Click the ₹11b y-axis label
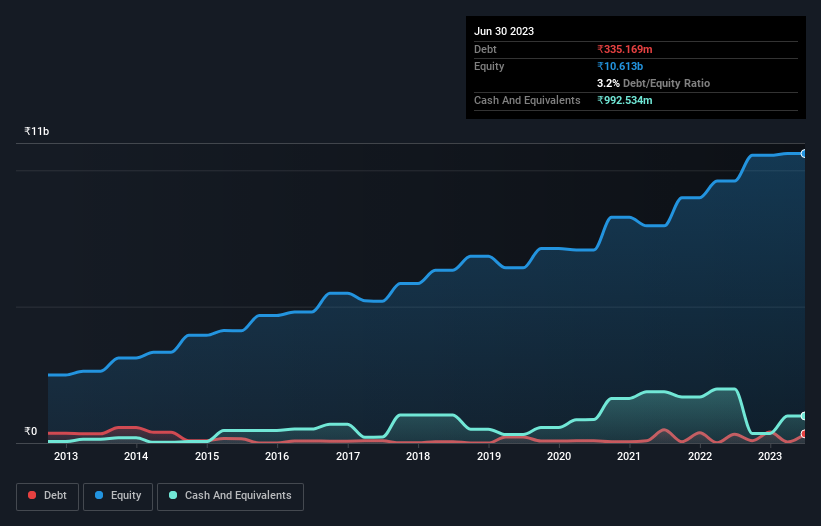The height and width of the screenshot is (526, 821). [x=37, y=131]
